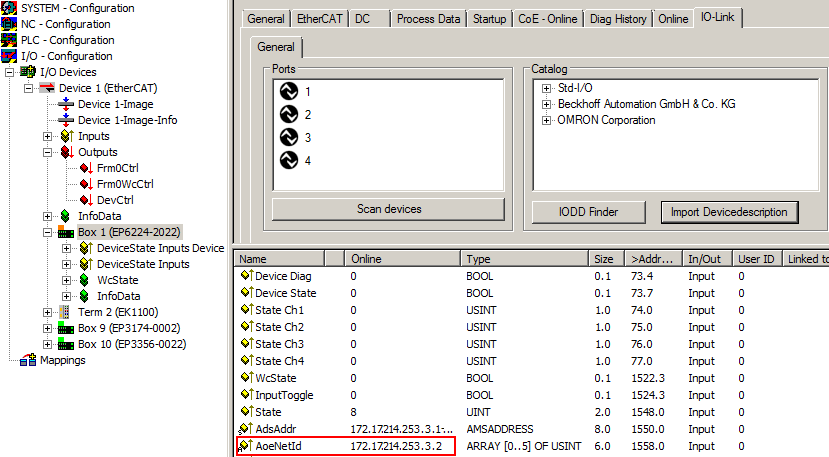Click the Scan devices button
This screenshot has width=829, height=457.
[389, 209]
